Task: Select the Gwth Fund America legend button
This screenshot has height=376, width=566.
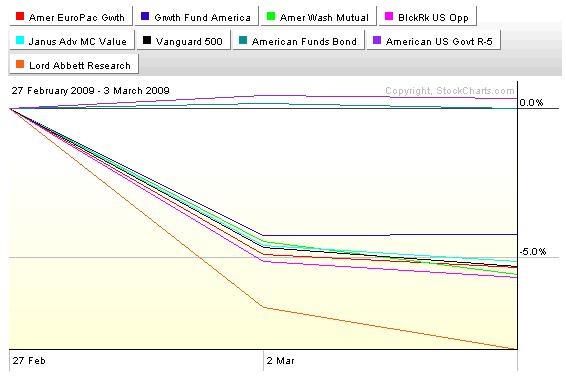Action: click(x=196, y=16)
